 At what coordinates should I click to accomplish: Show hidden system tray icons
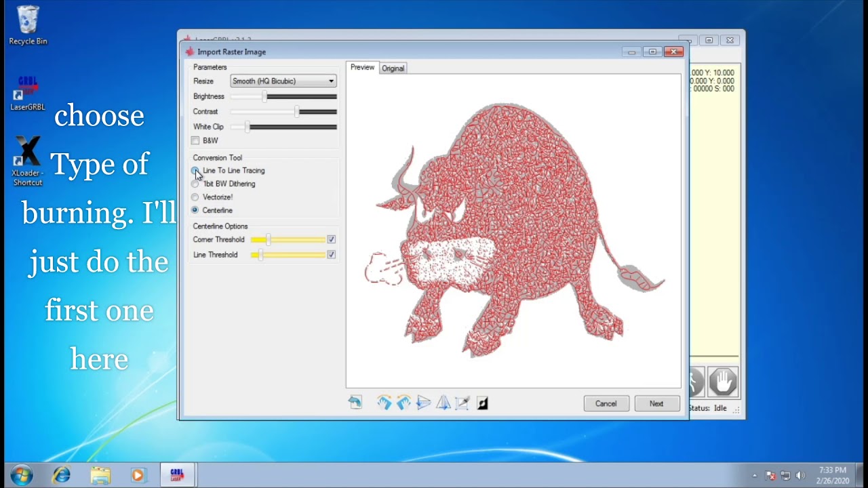(x=755, y=475)
